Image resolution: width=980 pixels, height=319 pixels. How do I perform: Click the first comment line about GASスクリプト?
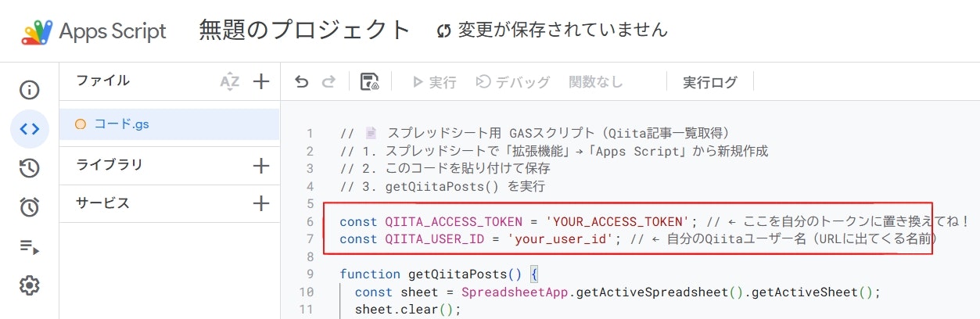tap(535, 133)
